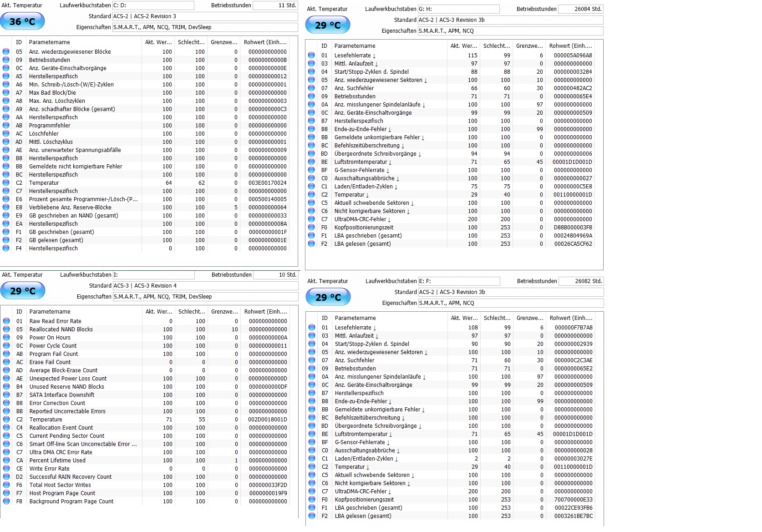Click the Standard field ACS-3 Revision 4

[205, 286]
